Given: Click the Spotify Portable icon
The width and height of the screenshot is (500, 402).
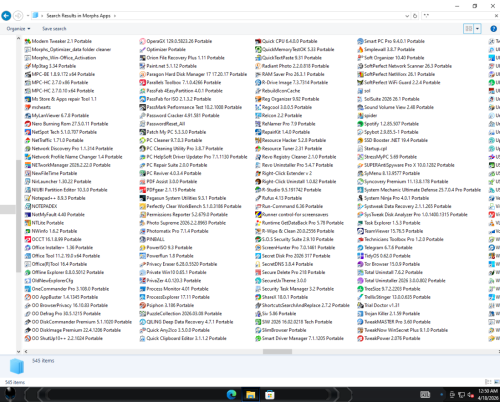Looking at the screenshot, I should tap(360, 124).
